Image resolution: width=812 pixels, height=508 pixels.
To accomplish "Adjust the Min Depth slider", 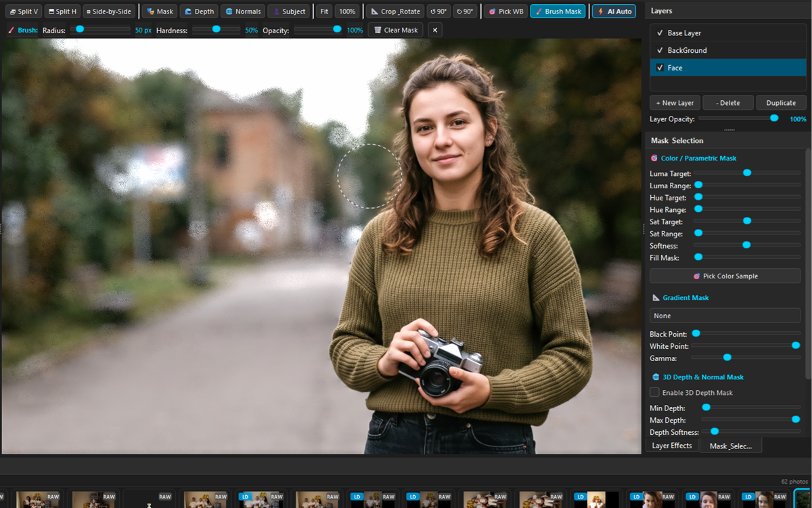I will point(750,408).
